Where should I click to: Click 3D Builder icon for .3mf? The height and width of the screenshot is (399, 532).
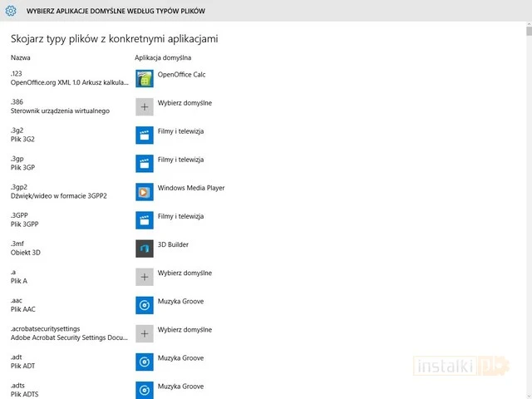click(x=145, y=249)
